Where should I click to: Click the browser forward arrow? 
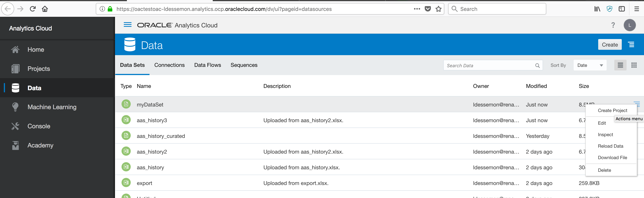pos(20,9)
